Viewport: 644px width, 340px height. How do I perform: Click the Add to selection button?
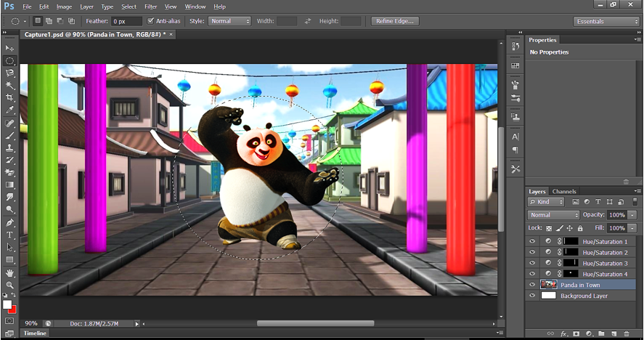pyautogui.click(x=49, y=21)
